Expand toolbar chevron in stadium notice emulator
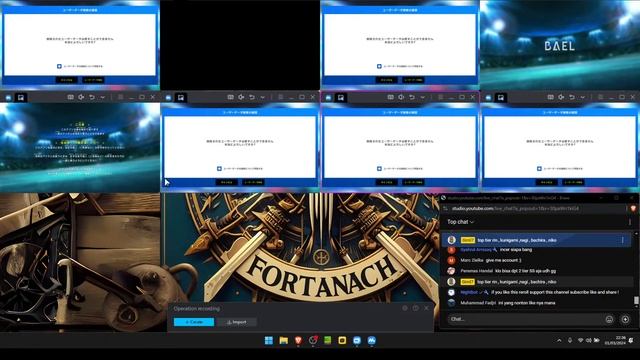This screenshot has height=360, width=640. [x=102, y=97]
